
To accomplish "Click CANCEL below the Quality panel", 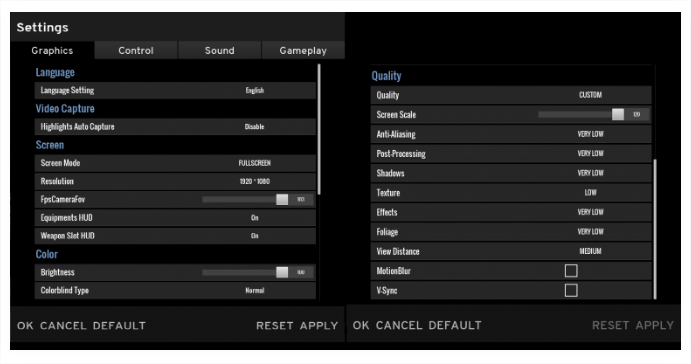I will [x=399, y=325].
